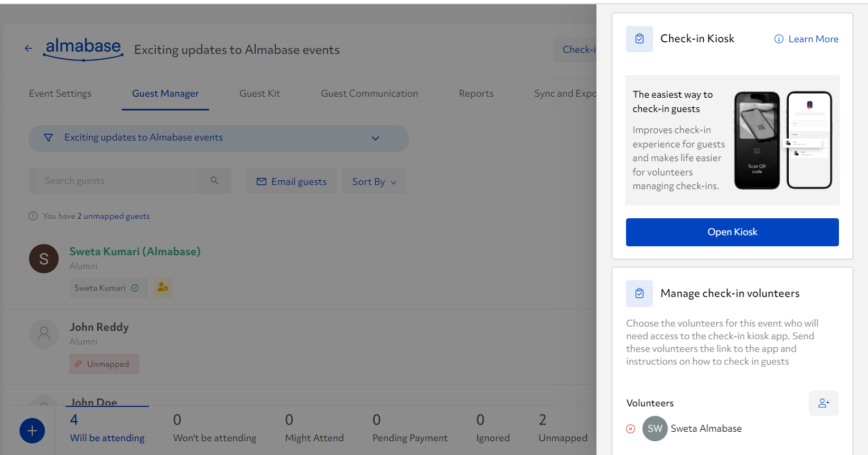This screenshot has height=455, width=868.
Task: Click the SW volunteer avatar
Action: pos(655,429)
